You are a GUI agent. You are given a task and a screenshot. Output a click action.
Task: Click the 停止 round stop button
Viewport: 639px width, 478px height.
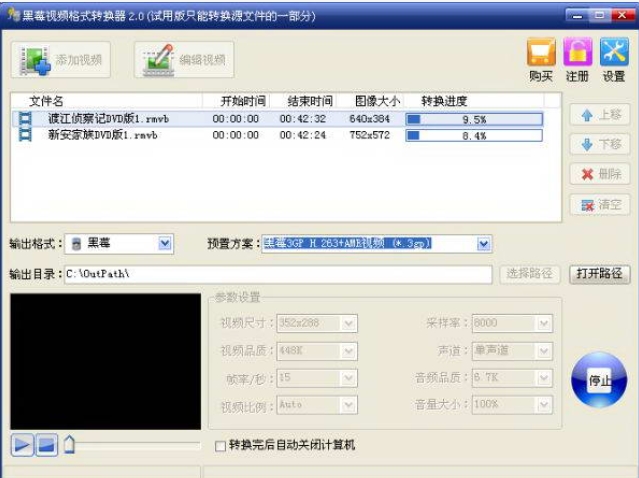599,380
